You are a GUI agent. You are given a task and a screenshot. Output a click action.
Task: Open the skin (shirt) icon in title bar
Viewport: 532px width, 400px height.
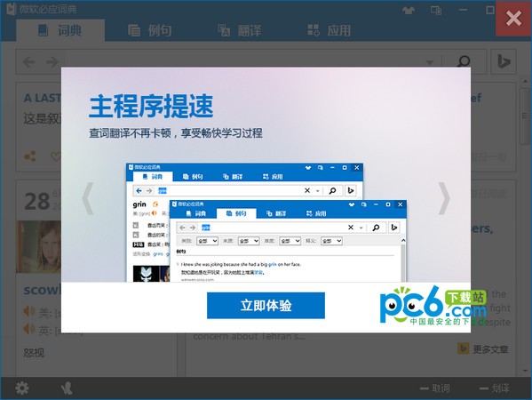409,10
